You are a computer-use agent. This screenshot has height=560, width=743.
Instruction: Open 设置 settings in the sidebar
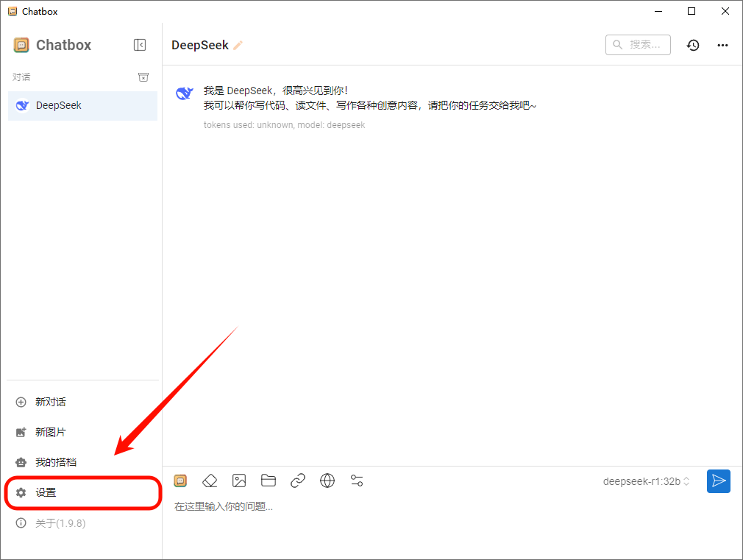tap(46, 492)
